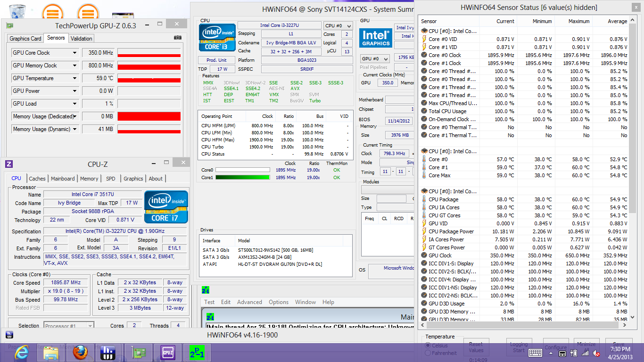
Task: Open the GPU Temperature dropdown
Action: [x=74, y=78]
